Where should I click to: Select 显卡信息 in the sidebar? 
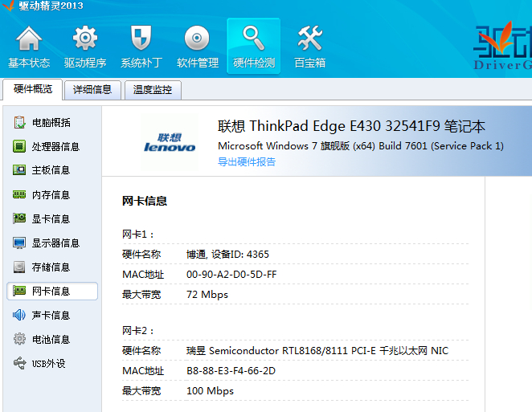coord(52,218)
